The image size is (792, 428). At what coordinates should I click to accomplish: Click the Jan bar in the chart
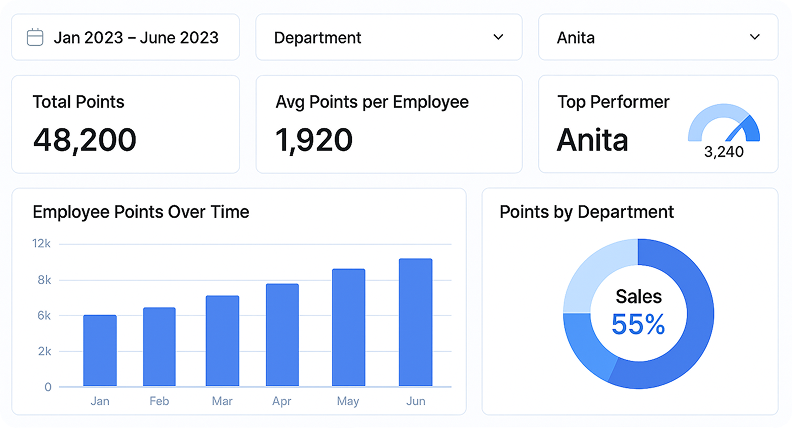pyautogui.click(x=100, y=351)
